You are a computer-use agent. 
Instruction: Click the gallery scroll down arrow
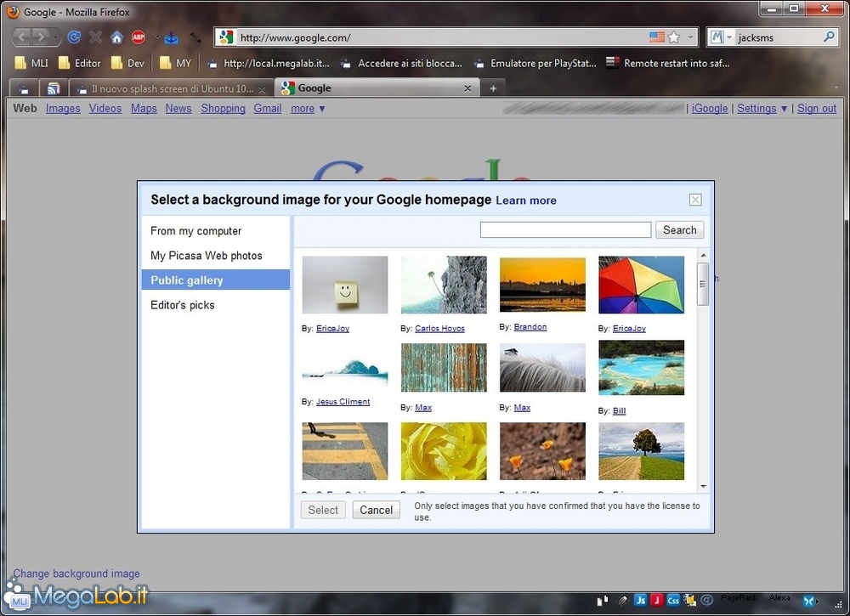point(703,487)
